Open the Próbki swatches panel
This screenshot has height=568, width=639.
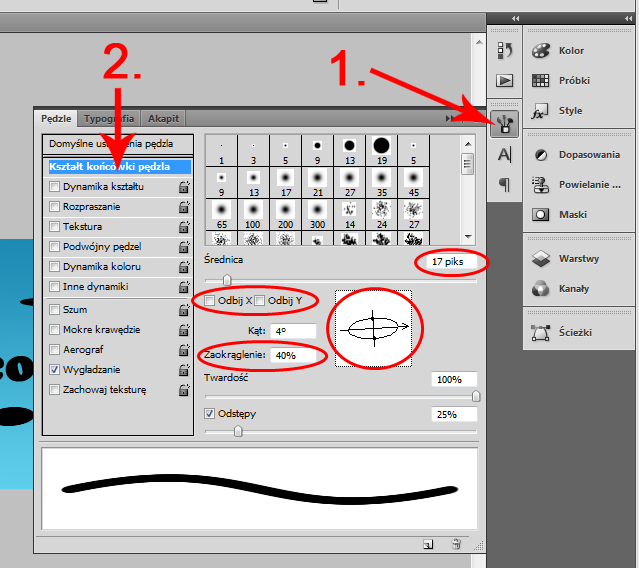[572, 80]
